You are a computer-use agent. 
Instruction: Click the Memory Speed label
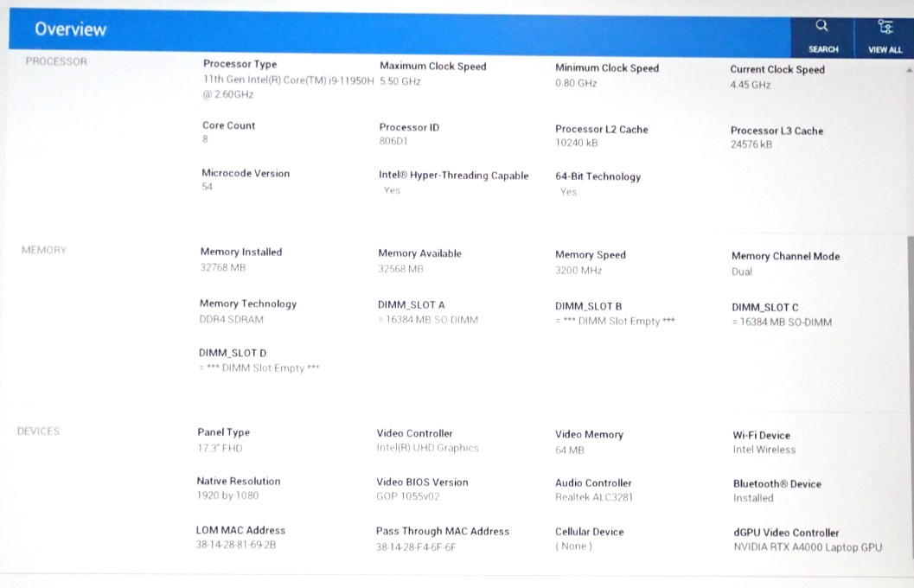591,255
